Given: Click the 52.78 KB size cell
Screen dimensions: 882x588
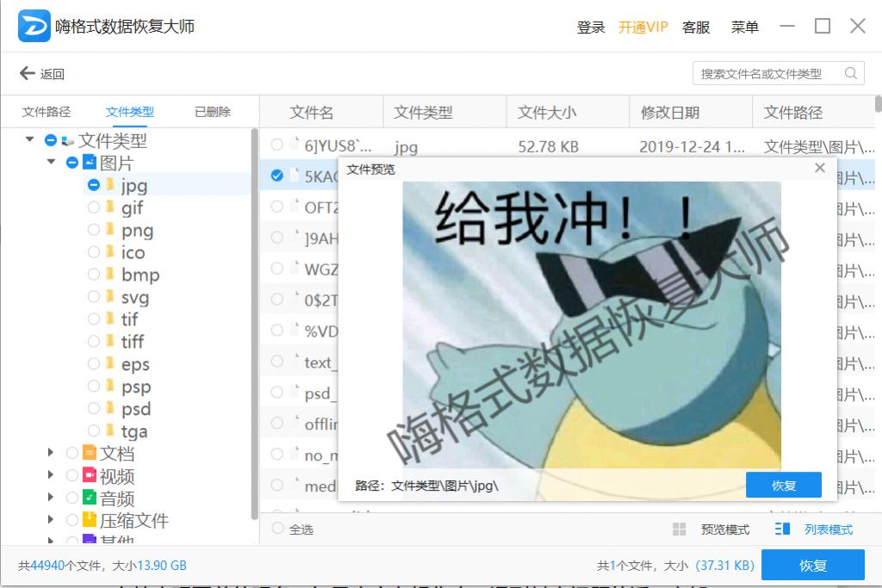Looking at the screenshot, I should coord(548,146).
